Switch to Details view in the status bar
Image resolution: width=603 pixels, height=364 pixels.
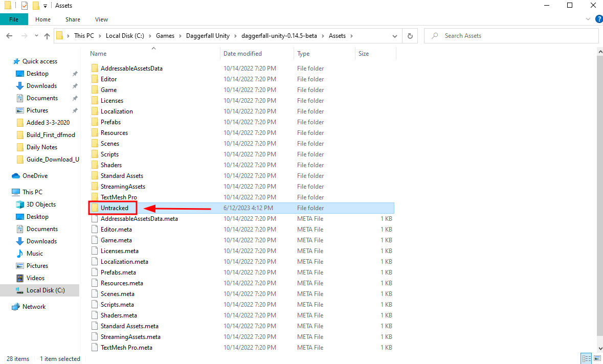587,358
